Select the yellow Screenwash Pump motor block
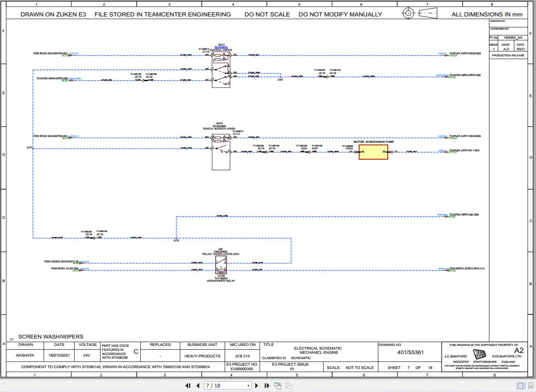The image size is (536, 392). point(373,152)
